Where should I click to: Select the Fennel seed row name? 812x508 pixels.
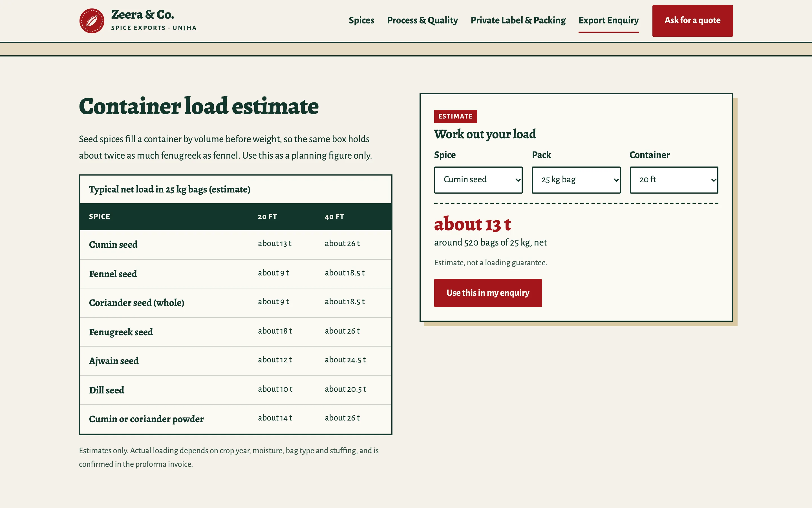pos(113,273)
